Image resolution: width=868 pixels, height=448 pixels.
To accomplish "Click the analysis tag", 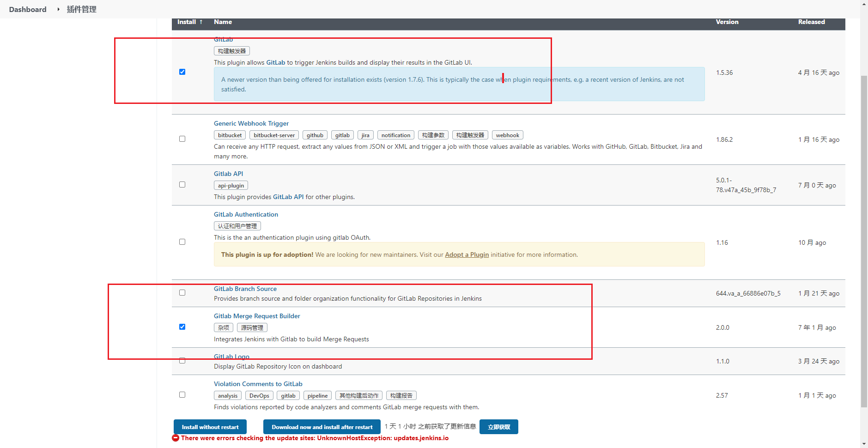I will (228, 395).
